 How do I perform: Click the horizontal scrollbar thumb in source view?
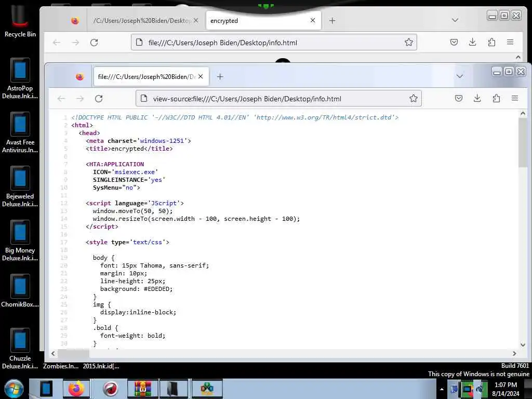[x=73, y=353]
